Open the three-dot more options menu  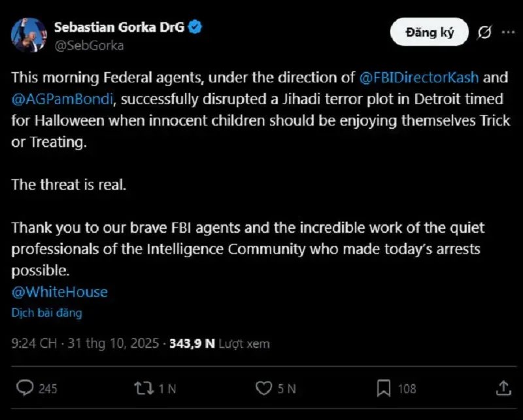(507, 32)
